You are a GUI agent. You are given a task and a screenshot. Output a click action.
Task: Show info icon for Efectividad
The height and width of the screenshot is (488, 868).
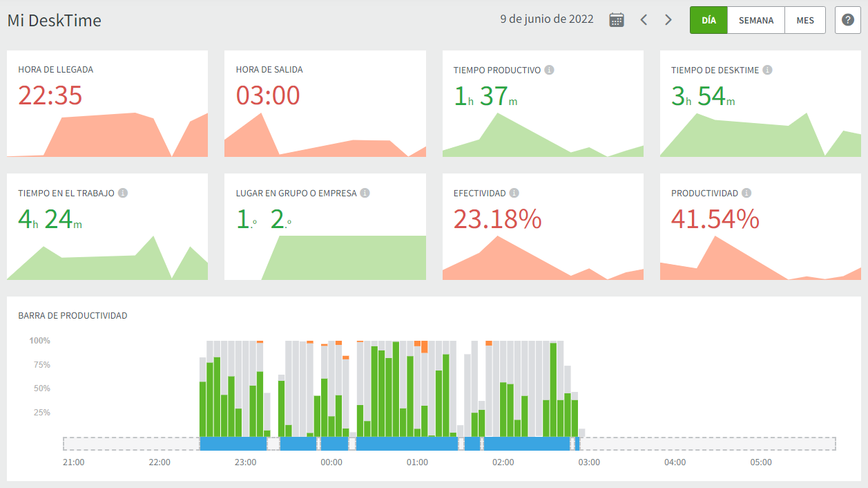pos(514,193)
